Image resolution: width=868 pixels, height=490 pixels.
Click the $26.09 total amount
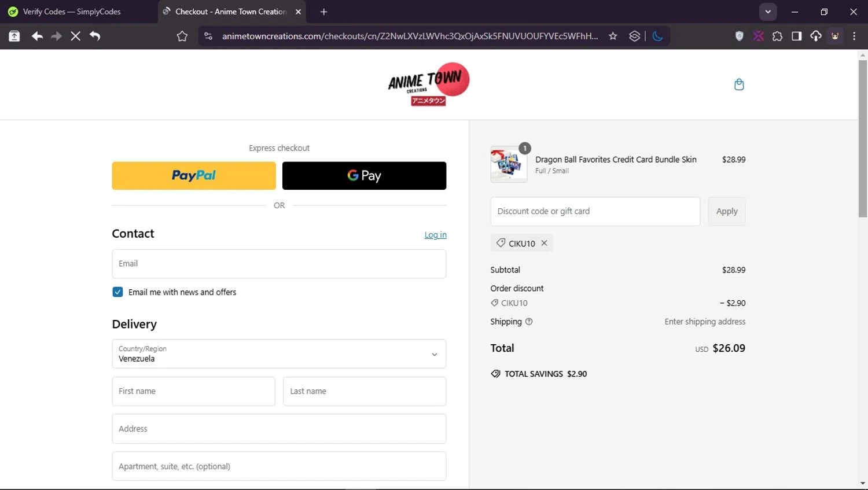[729, 348]
